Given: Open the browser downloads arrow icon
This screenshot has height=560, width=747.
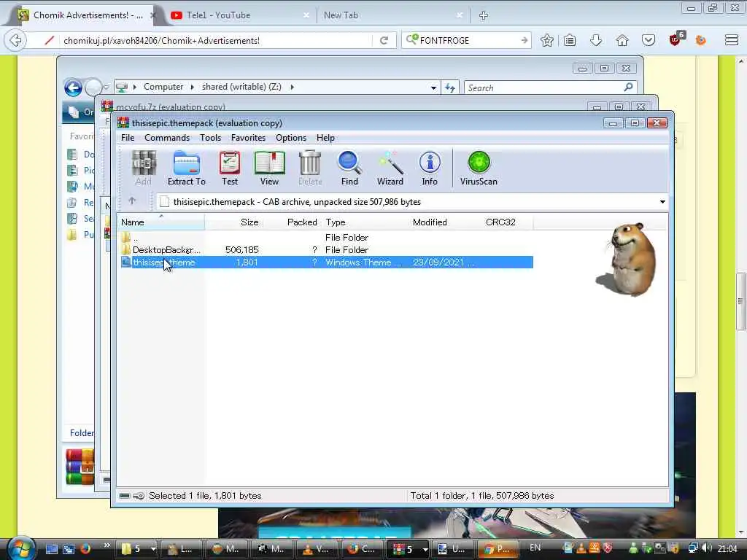Looking at the screenshot, I should [x=595, y=41].
